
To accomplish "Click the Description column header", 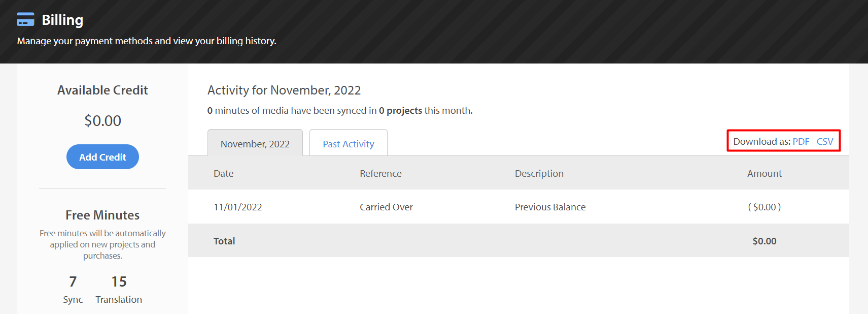I will [x=539, y=173].
